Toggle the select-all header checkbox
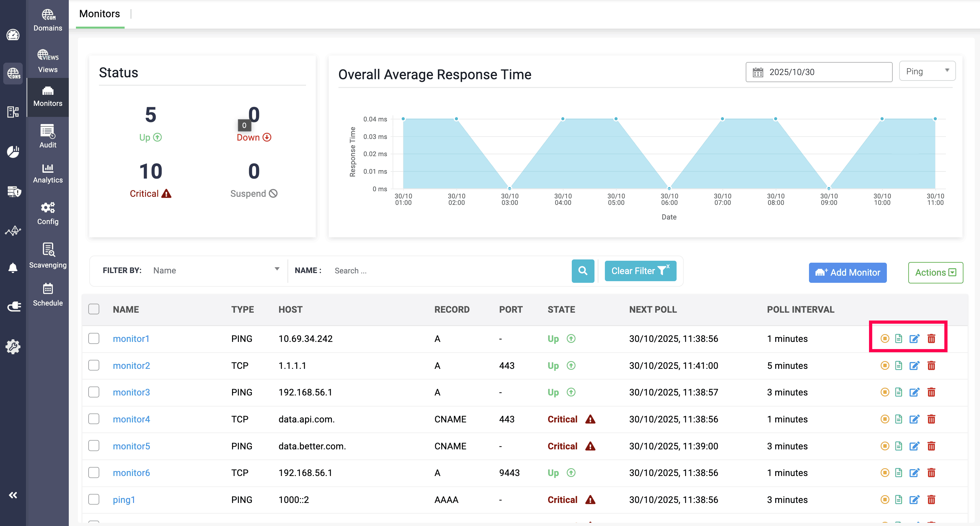The width and height of the screenshot is (980, 526). coord(93,309)
